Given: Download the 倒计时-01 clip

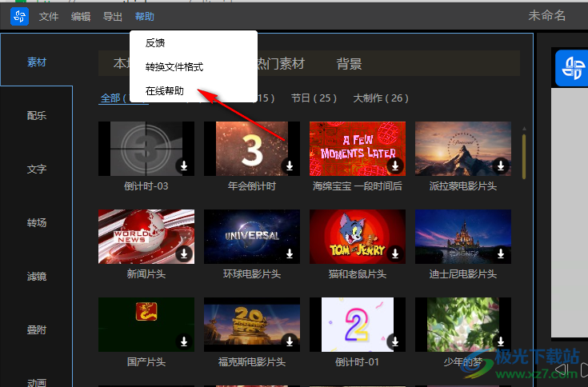Looking at the screenshot, I should pyautogui.click(x=395, y=341).
